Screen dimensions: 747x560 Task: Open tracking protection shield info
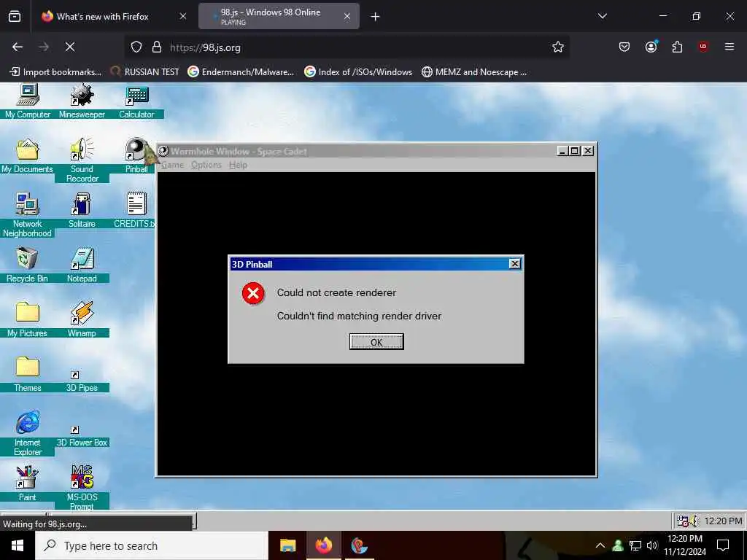[x=136, y=47]
